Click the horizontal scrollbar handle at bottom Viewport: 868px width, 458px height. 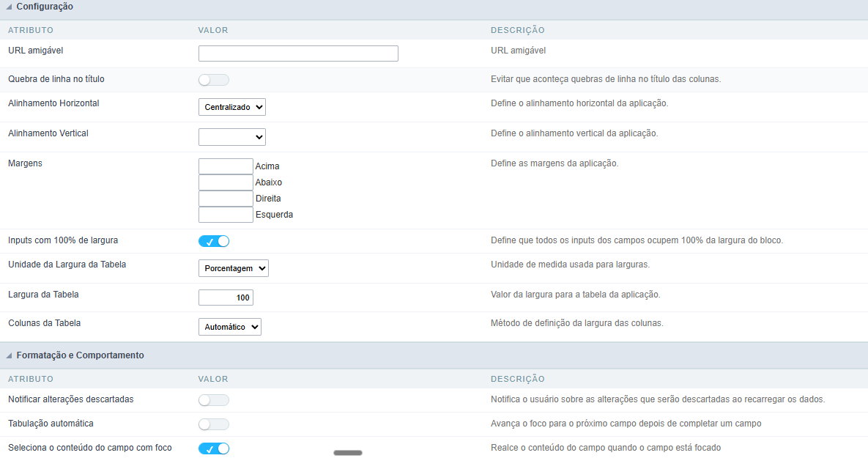348,453
